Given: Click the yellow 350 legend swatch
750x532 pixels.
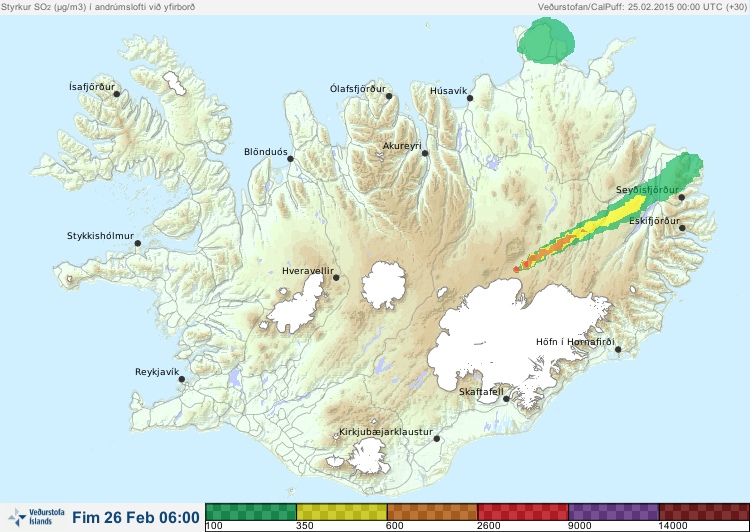Looking at the screenshot, I should pos(342,512).
